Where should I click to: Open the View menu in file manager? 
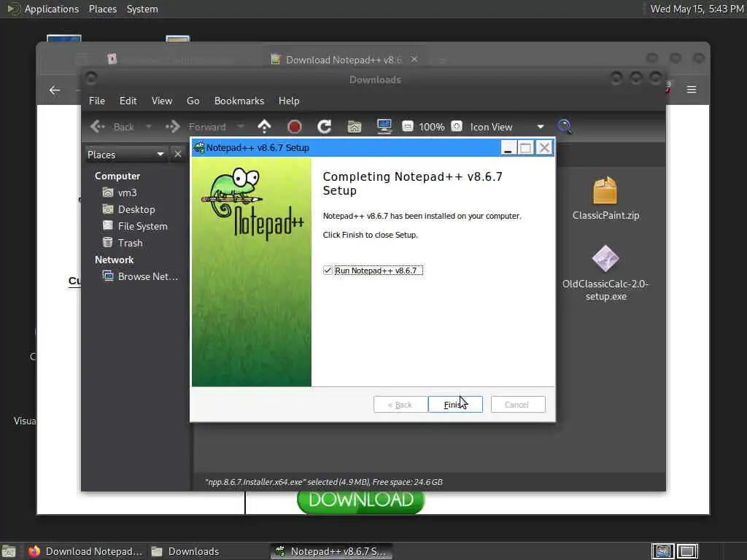pyautogui.click(x=162, y=101)
